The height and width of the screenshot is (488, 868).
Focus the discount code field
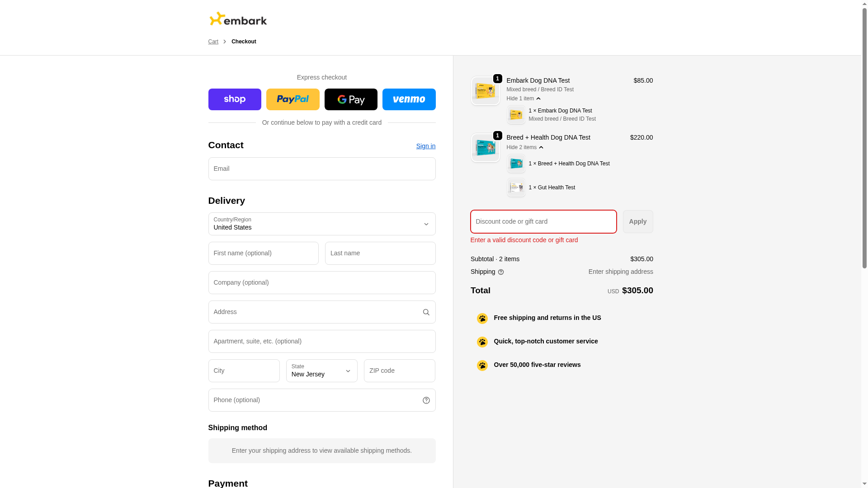543,222
